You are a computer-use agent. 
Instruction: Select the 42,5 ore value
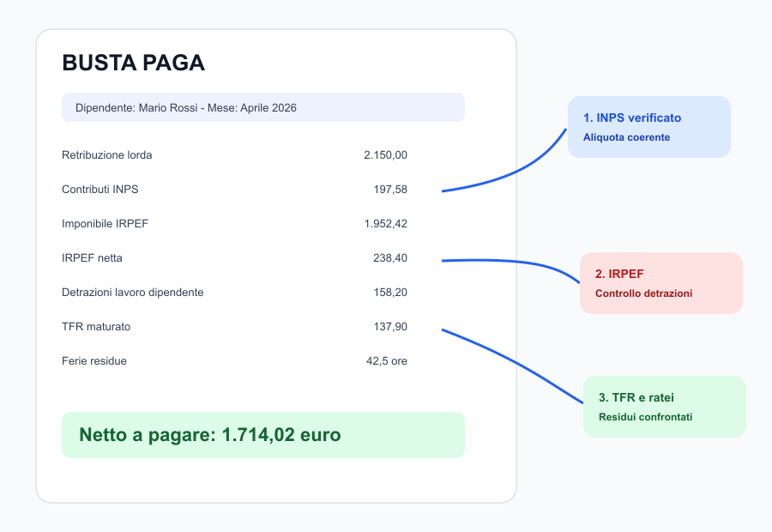387,361
